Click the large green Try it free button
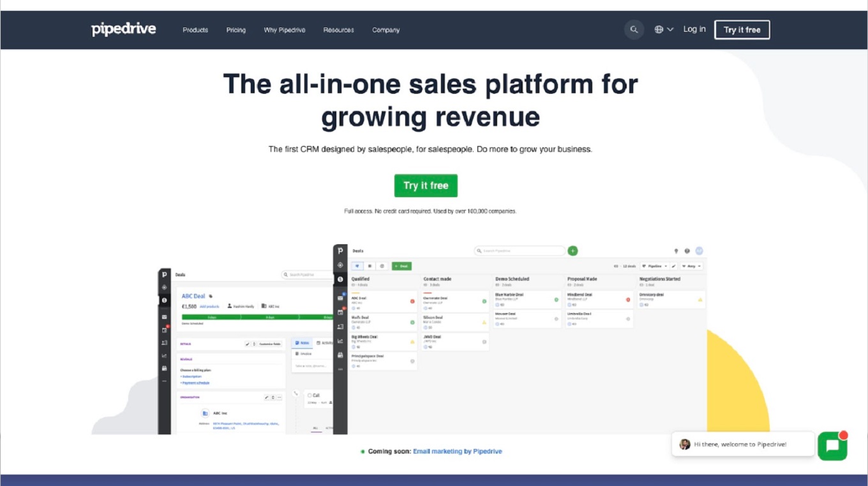This screenshot has height=486, width=868. (x=426, y=186)
